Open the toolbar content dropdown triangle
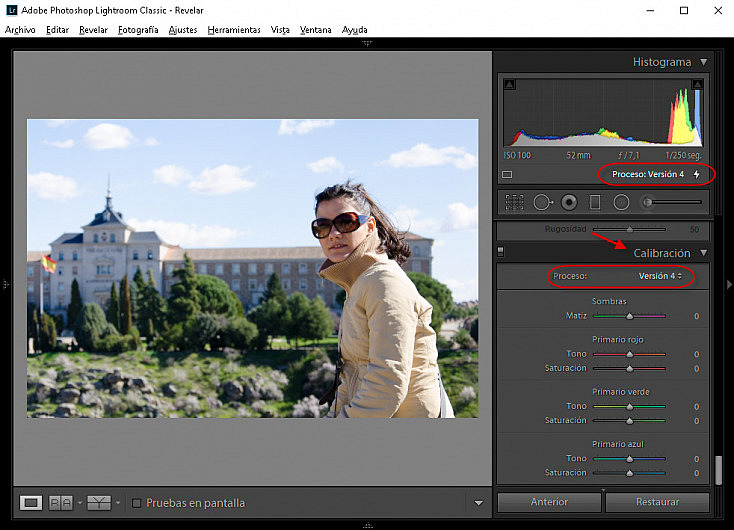 click(x=478, y=503)
